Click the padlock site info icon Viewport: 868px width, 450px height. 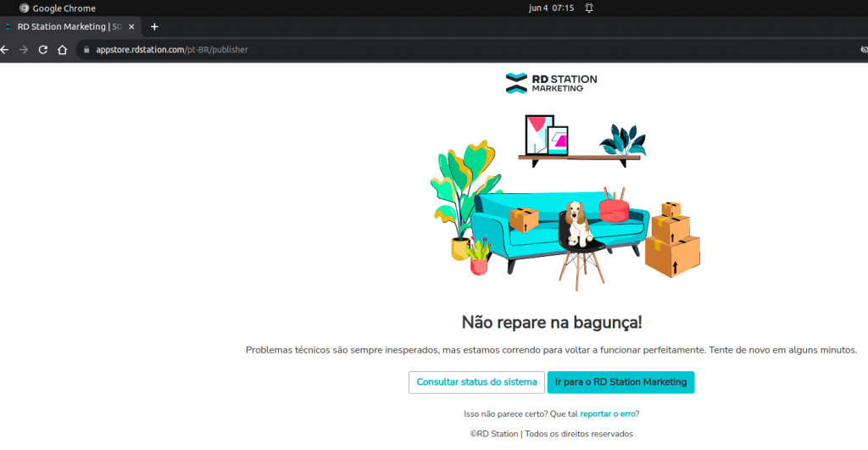(86, 49)
